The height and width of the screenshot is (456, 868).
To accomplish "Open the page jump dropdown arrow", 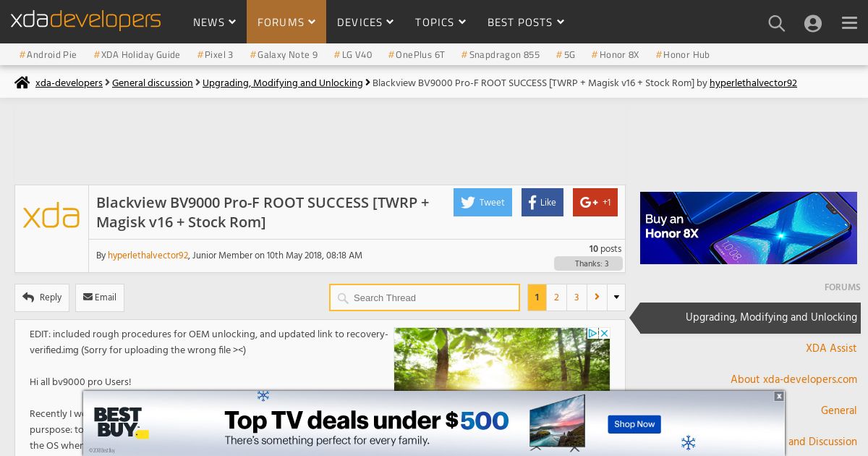I will pyautogui.click(x=616, y=297).
